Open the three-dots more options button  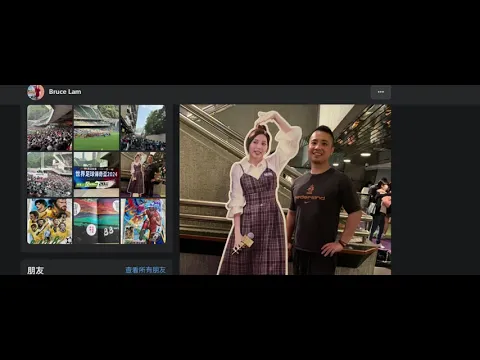(381, 92)
